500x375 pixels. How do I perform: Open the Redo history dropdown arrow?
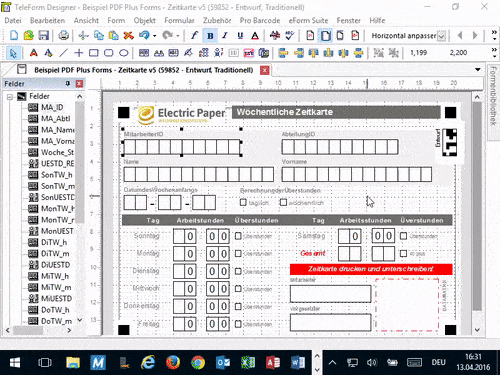pyautogui.click(x=178, y=36)
